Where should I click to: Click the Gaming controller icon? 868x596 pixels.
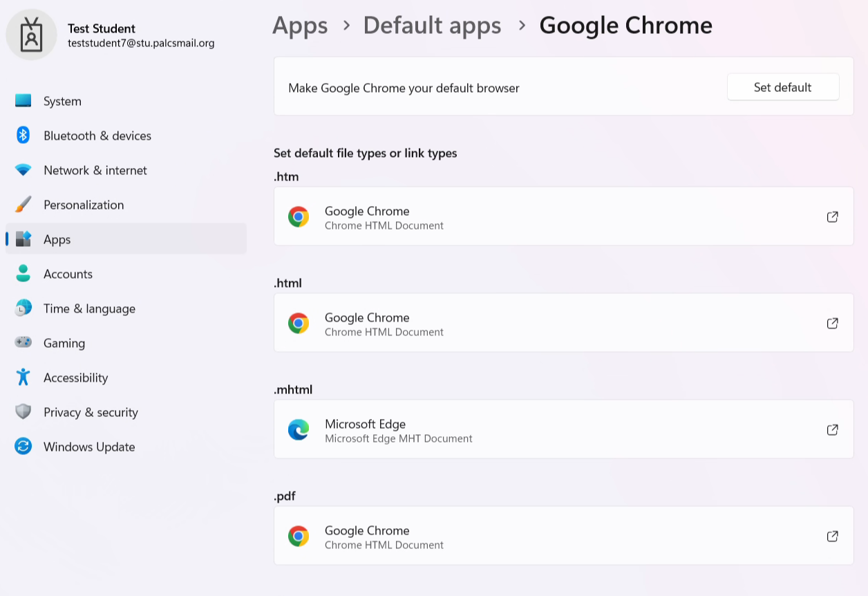coord(23,343)
